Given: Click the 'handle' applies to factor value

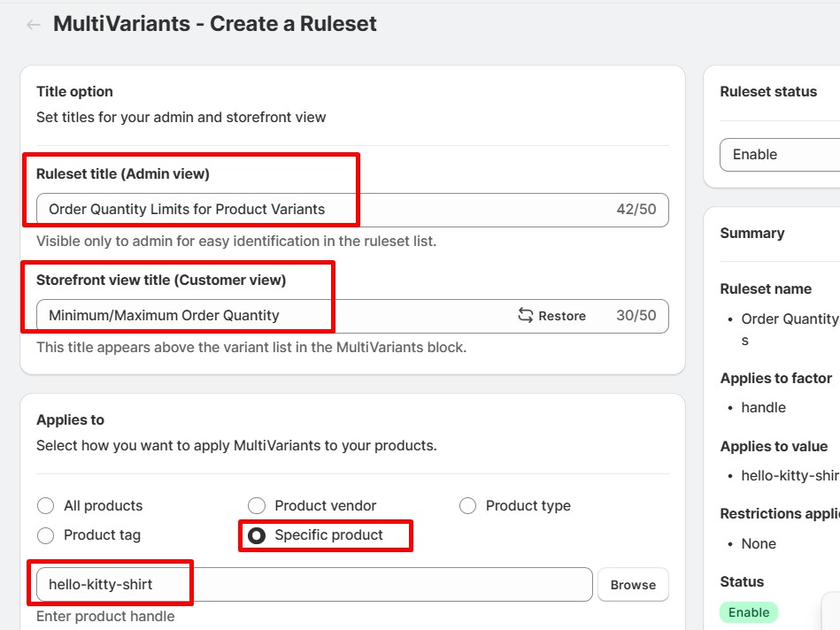Looking at the screenshot, I should 763,408.
